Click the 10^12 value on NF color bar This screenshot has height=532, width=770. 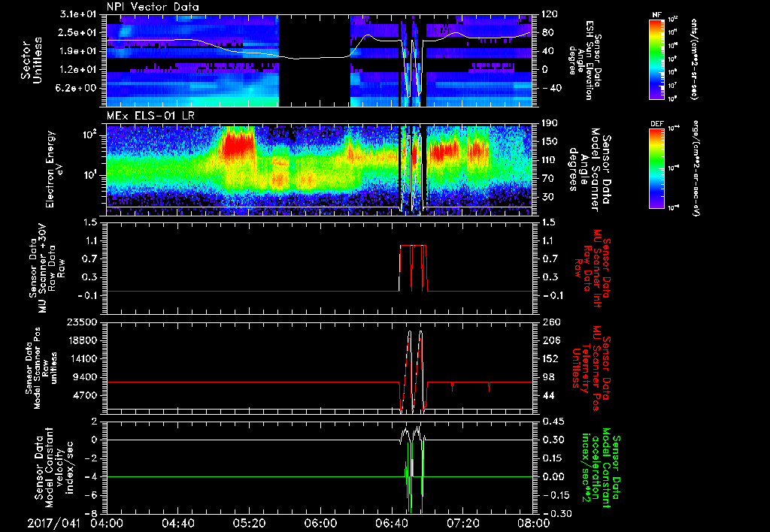tap(673, 19)
